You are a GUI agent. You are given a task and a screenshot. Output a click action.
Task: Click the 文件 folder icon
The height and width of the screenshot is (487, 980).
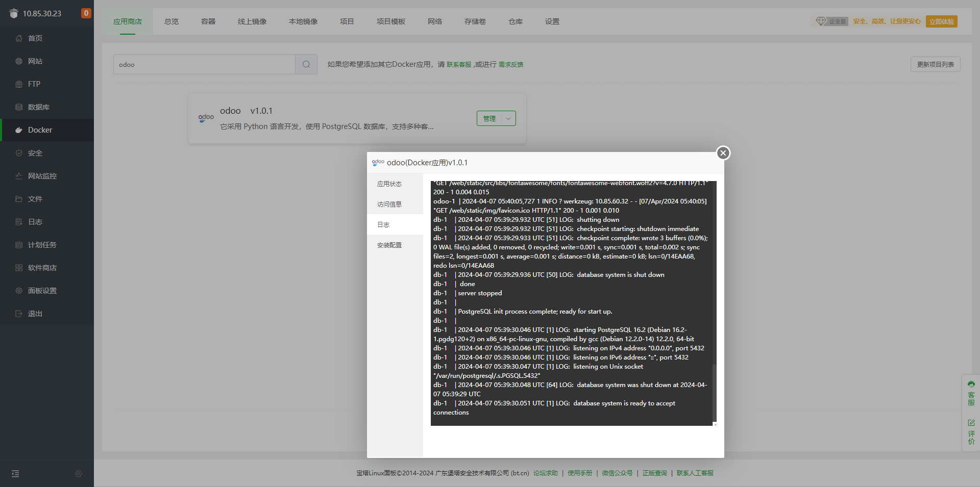point(19,199)
